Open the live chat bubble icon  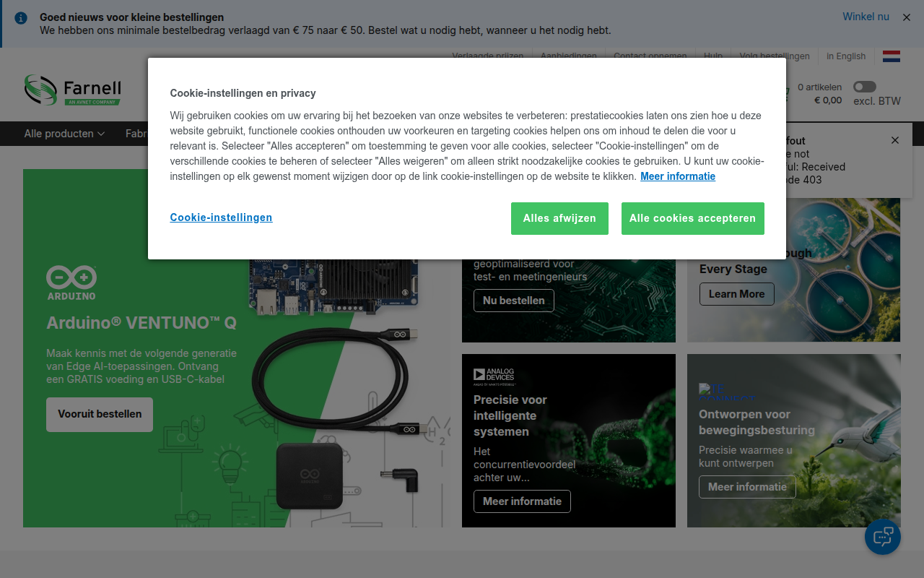(883, 537)
